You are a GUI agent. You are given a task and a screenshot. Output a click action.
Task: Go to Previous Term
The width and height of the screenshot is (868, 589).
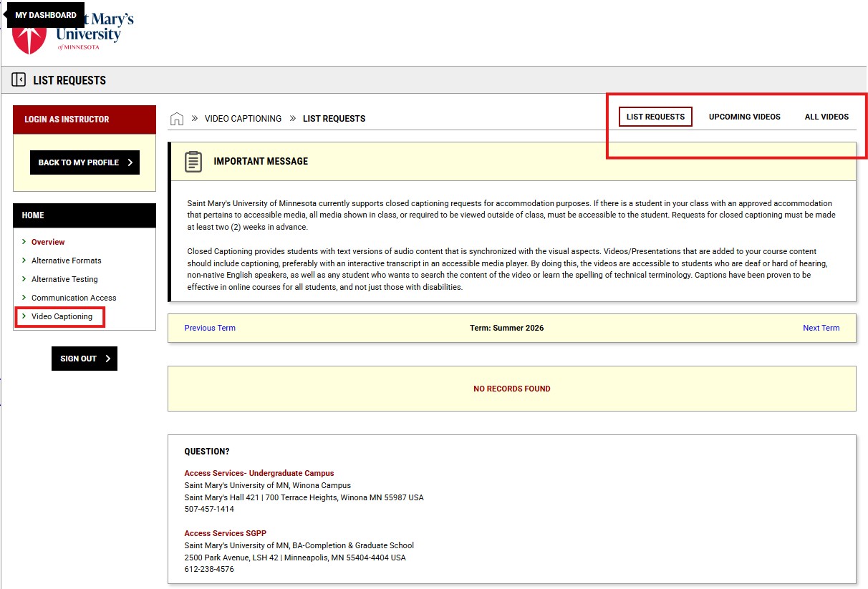[210, 328]
